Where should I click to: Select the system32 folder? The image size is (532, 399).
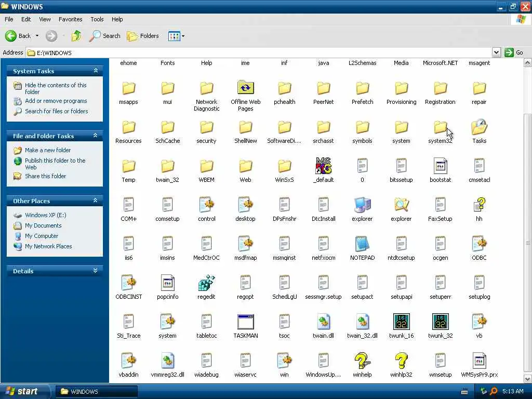[x=440, y=127]
